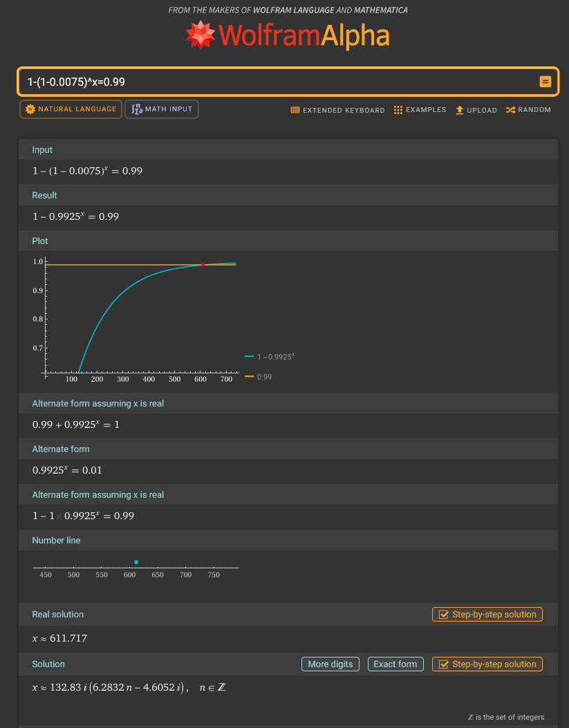569x728 pixels.
Task: Click the plot x-axis label 600
Action: coord(200,380)
